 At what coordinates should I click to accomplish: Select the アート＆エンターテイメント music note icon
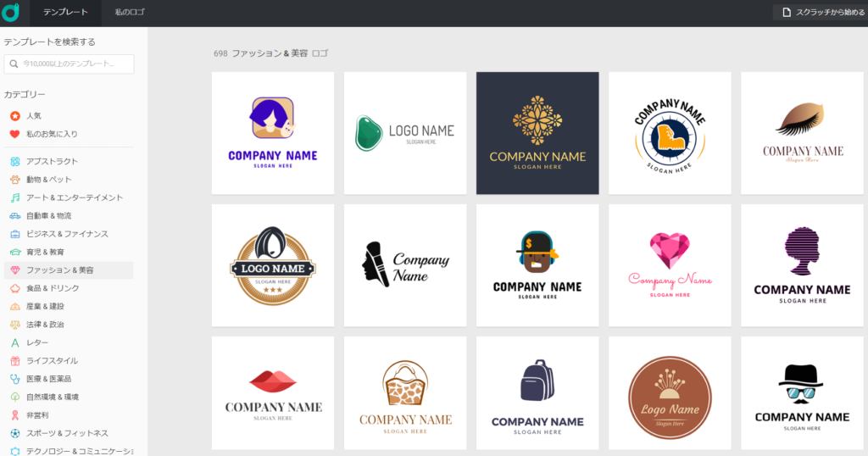[x=15, y=197]
